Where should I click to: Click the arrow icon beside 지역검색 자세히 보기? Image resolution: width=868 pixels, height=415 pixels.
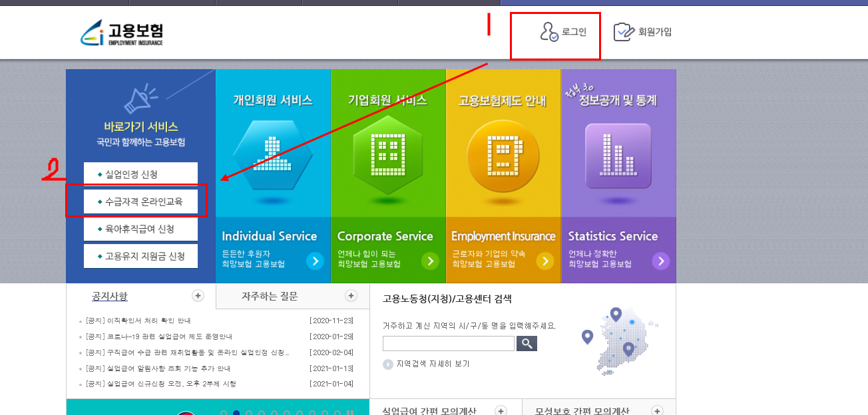pos(388,364)
